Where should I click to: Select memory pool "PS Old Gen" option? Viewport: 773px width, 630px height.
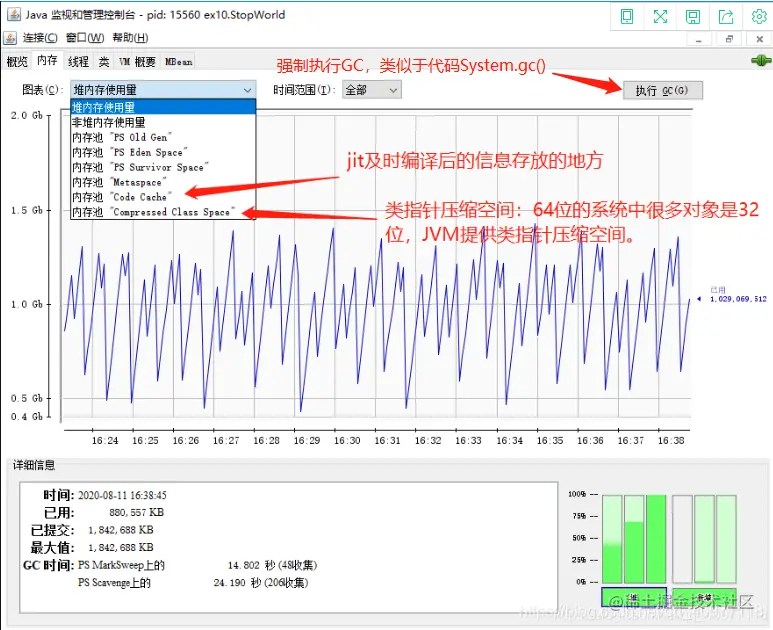point(163,137)
